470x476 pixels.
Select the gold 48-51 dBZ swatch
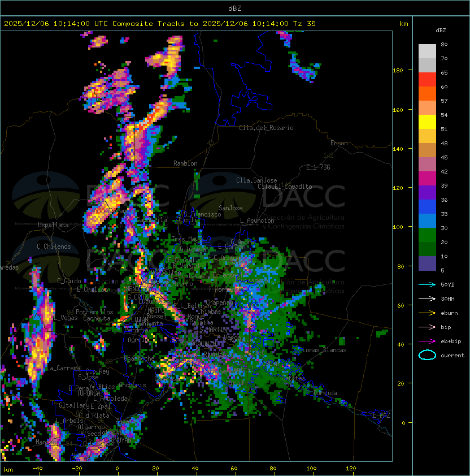point(427,136)
